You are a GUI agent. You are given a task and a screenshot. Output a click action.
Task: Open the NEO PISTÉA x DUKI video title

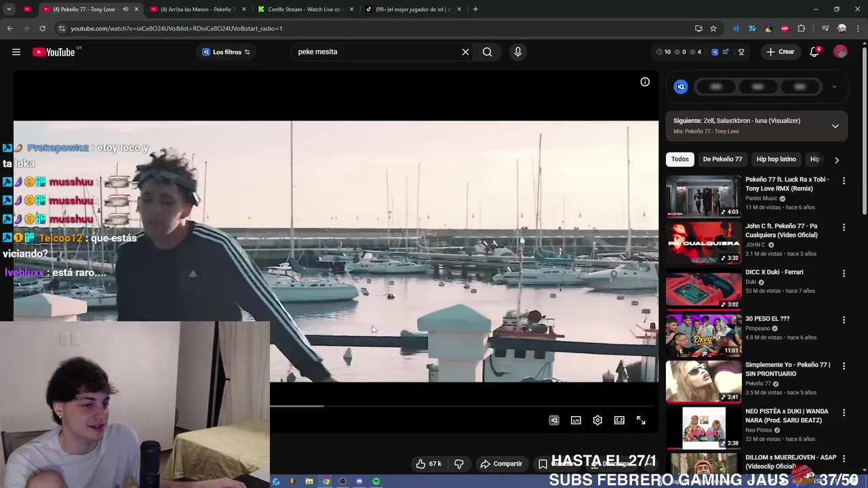[x=787, y=415]
